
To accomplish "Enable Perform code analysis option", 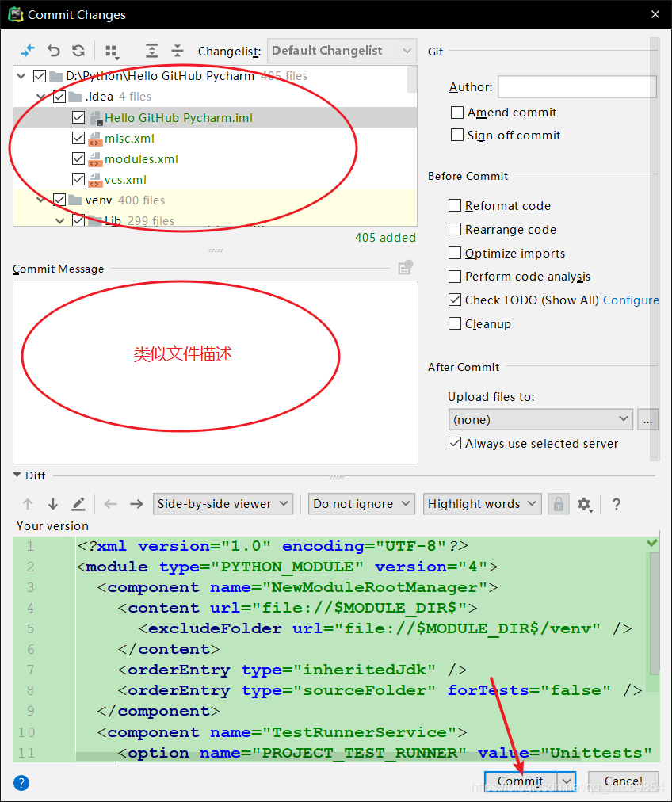I will coord(455,277).
